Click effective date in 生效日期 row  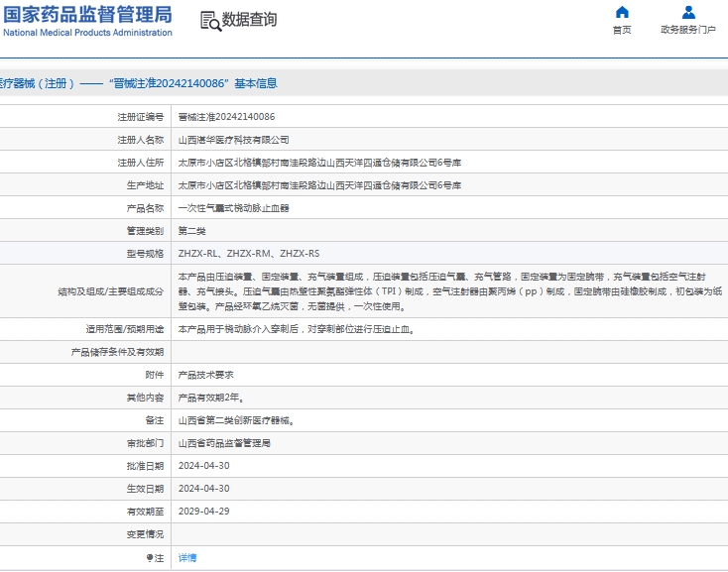click(204, 489)
